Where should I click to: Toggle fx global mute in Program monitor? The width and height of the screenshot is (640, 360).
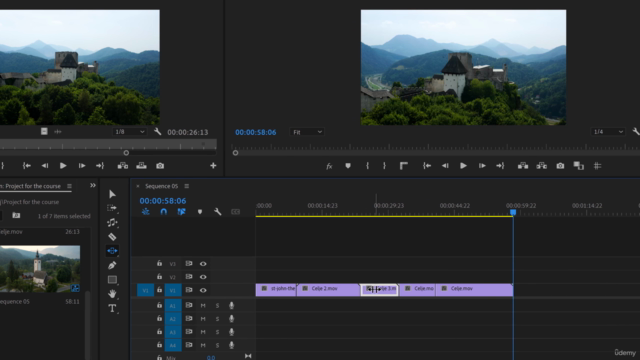point(329,166)
